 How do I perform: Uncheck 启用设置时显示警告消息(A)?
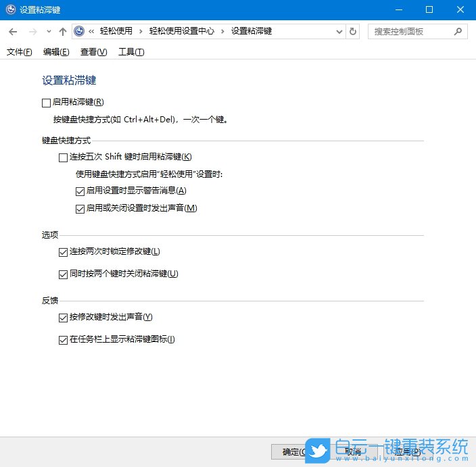tap(80, 191)
